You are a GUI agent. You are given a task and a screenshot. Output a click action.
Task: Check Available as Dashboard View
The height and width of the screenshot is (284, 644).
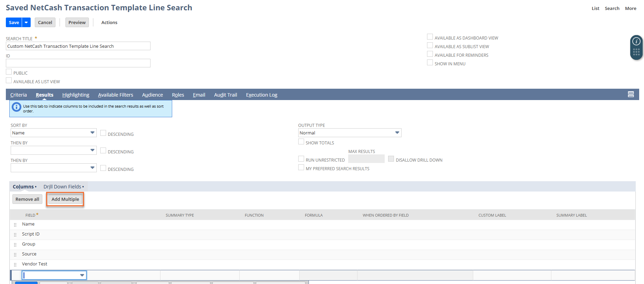click(430, 37)
